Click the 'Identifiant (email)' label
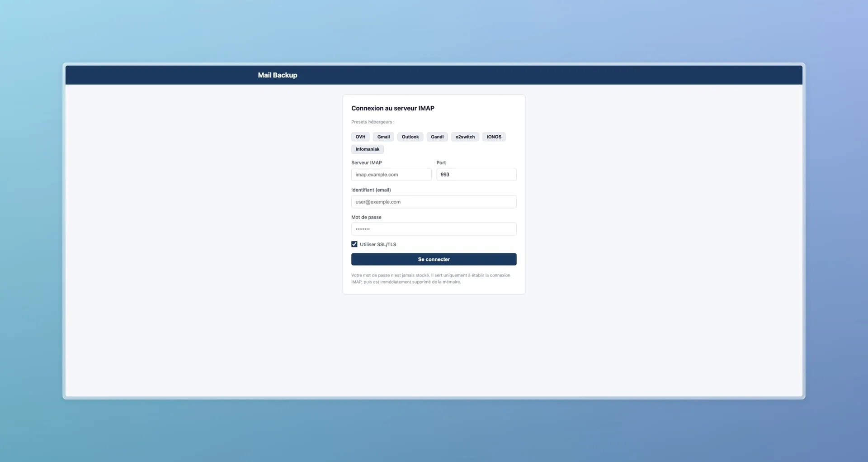 pos(371,190)
